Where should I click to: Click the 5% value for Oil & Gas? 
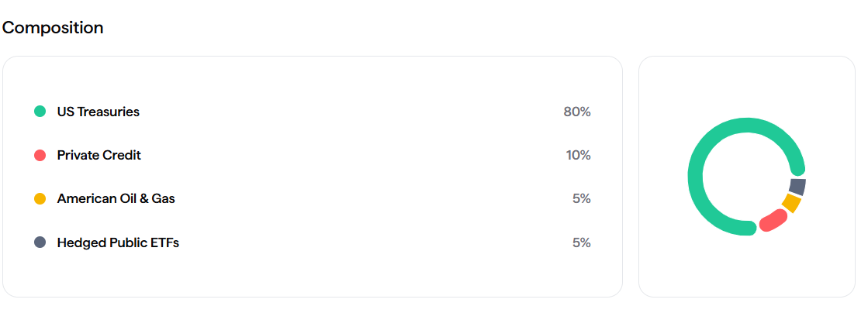coord(582,198)
